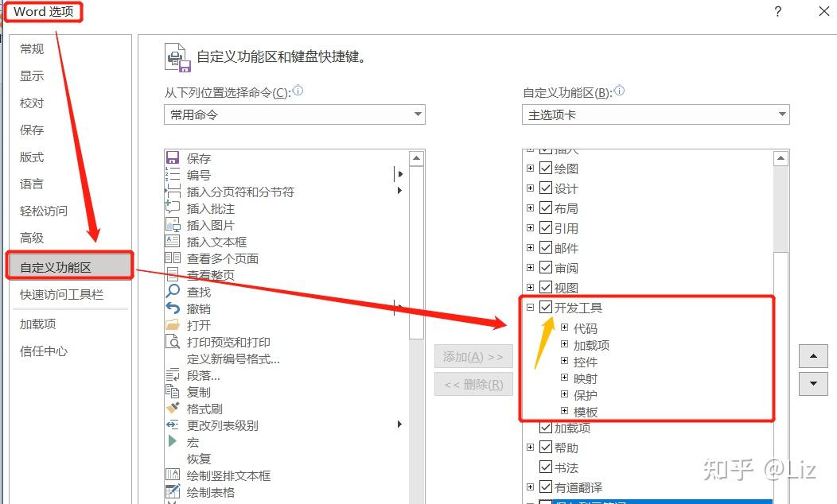Toggle the 有道翻译 tab checkbox
This screenshot has height=504, width=837.
(x=546, y=487)
